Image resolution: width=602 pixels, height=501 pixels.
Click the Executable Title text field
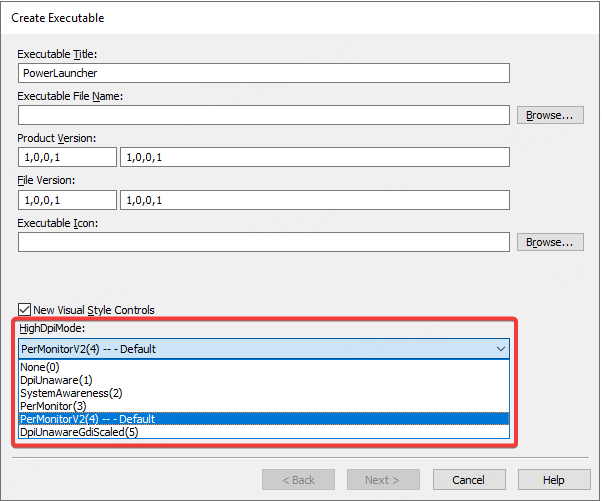pos(264,73)
